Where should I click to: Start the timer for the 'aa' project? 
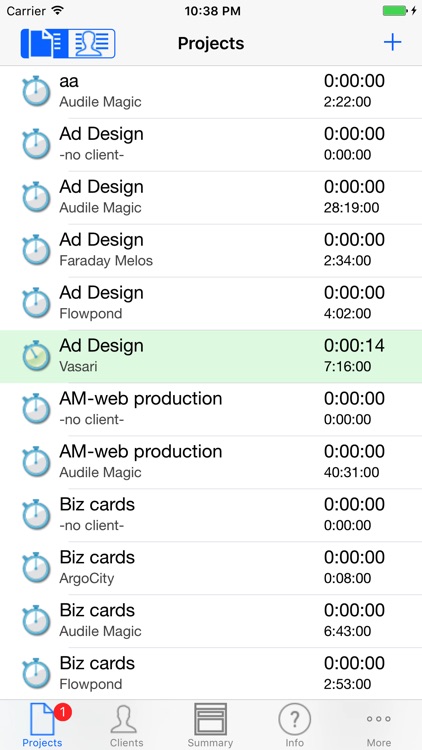pos(36,91)
